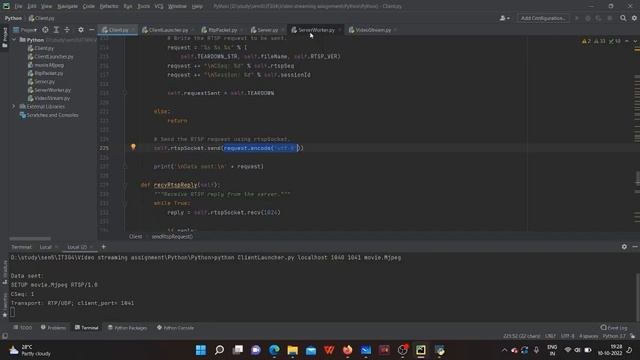Go to previous highlighted problem arrow
The image size is (640, 360).
[627, 41]
